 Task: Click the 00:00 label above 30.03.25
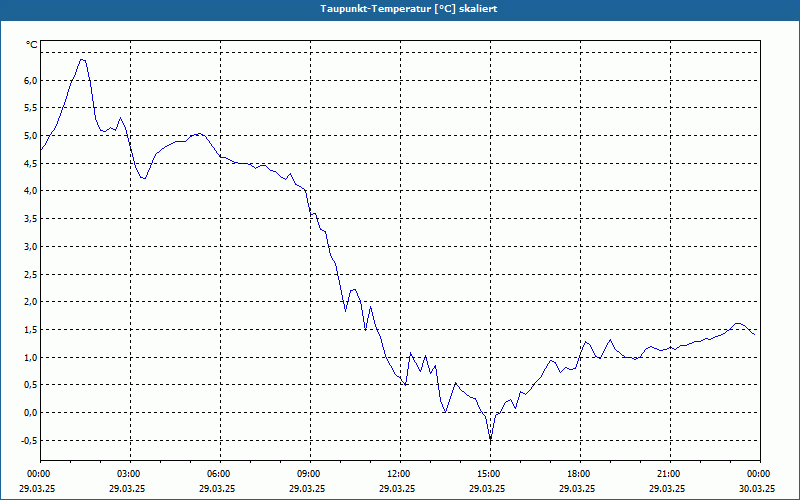click(x=760, y=474)
